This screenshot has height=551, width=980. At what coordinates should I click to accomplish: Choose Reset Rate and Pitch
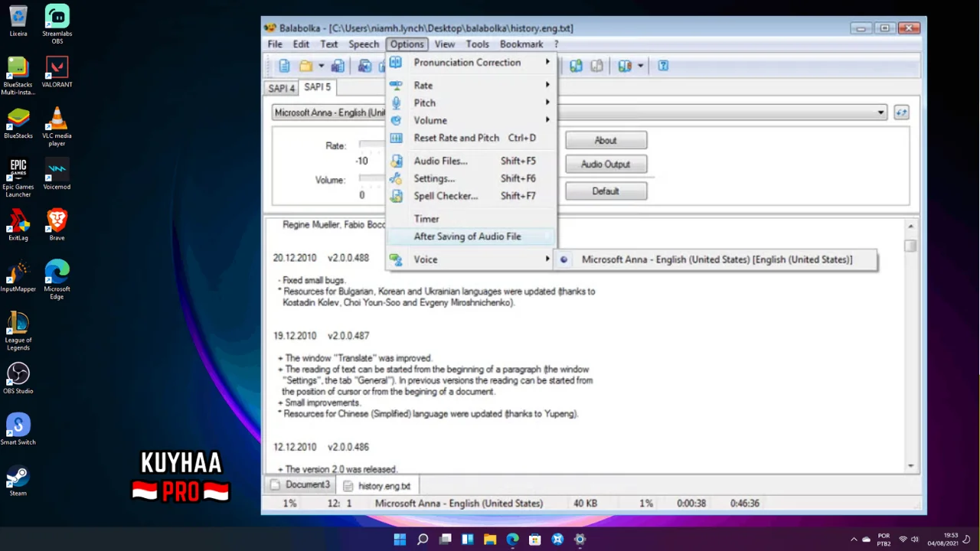point(472,138)
